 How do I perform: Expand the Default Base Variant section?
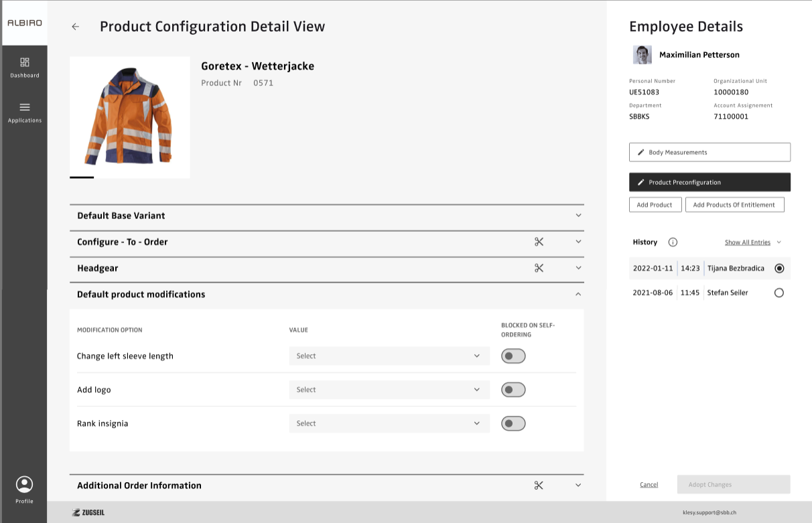click(578, 216)
